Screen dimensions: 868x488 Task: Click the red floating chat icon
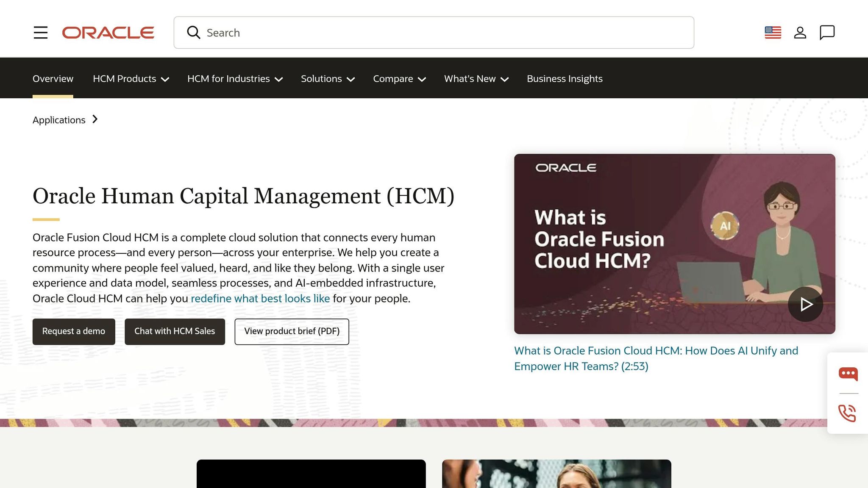pos(848,374)
